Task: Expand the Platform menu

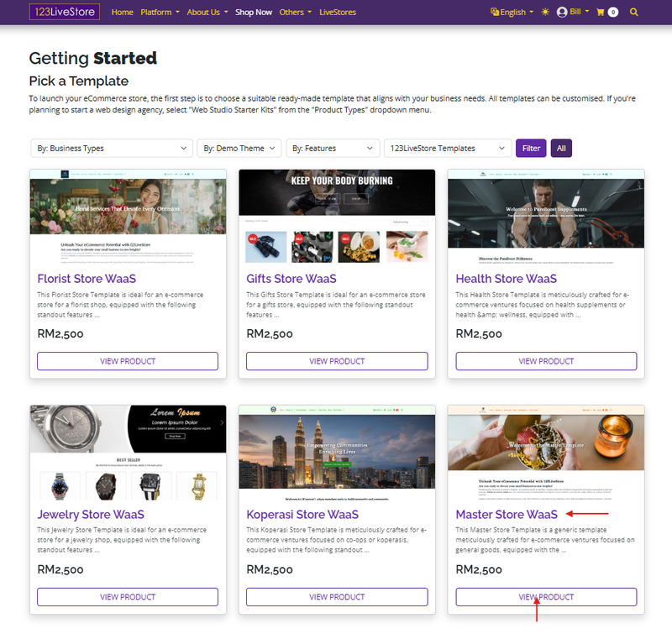Action: [x=160, y=13]
